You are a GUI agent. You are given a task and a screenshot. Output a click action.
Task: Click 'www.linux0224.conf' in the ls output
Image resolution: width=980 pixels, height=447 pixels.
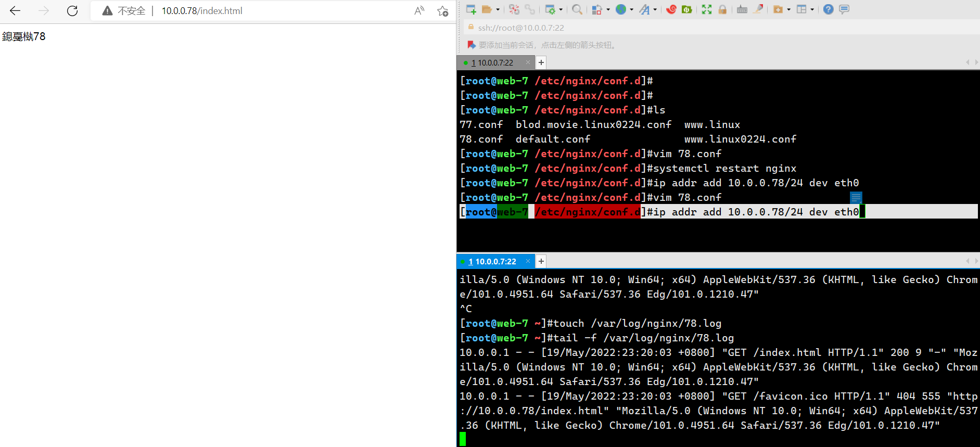(741, 139)
